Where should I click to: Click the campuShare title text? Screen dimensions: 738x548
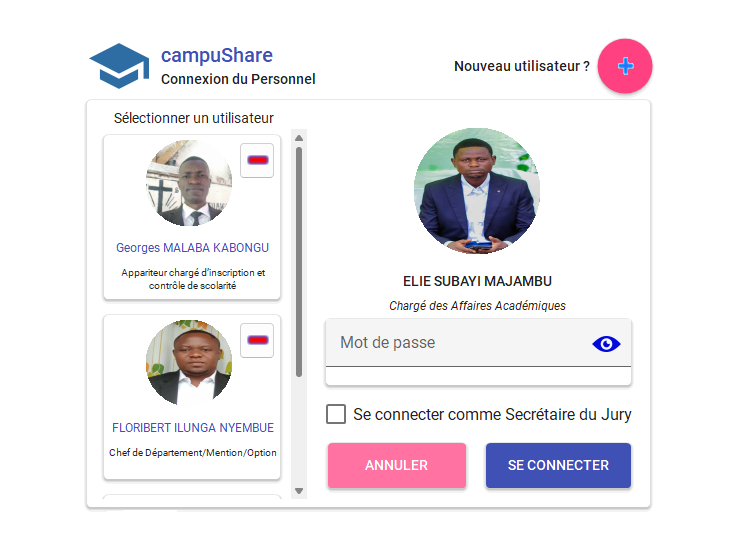coord(217,56)
